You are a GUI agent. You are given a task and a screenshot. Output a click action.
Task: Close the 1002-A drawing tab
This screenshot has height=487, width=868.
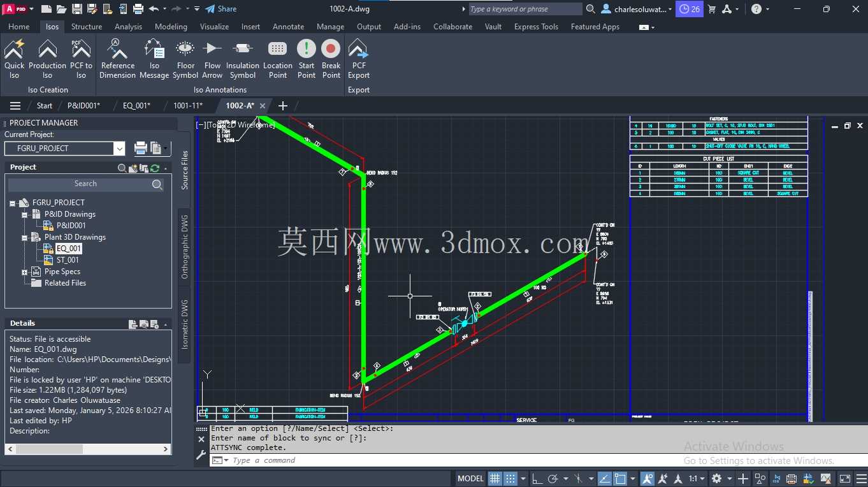[263, 106]
